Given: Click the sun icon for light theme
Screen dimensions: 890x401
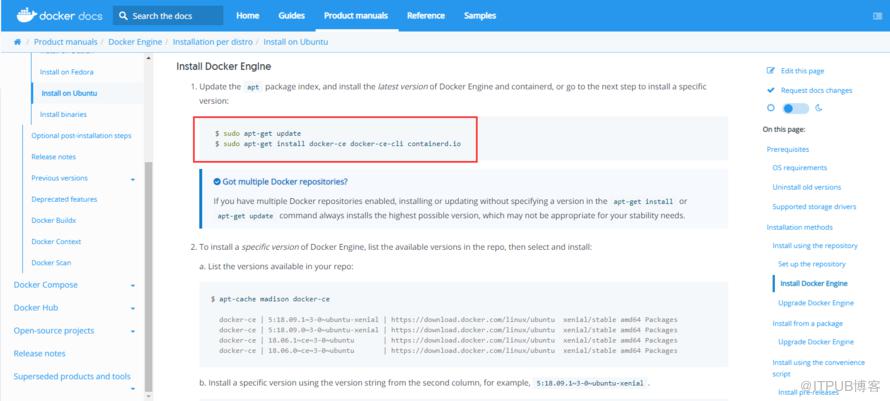Looking at the screenshot, I should click(x=770, y=108).
